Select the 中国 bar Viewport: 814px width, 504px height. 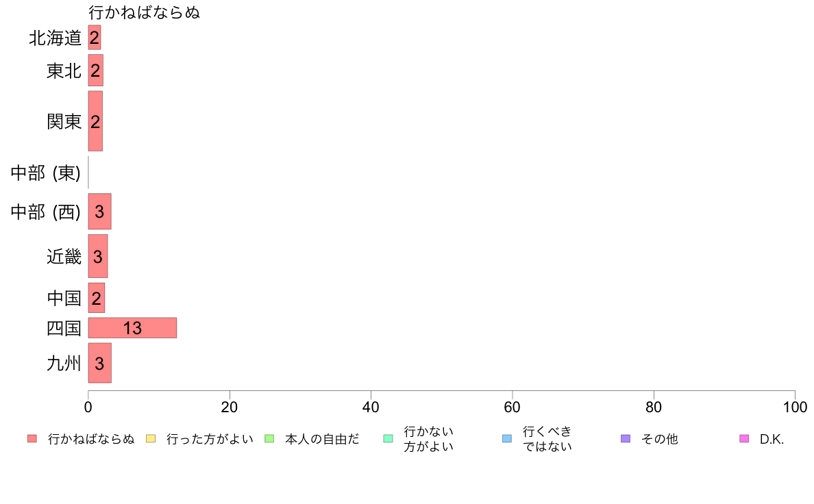tap(97, 298)
